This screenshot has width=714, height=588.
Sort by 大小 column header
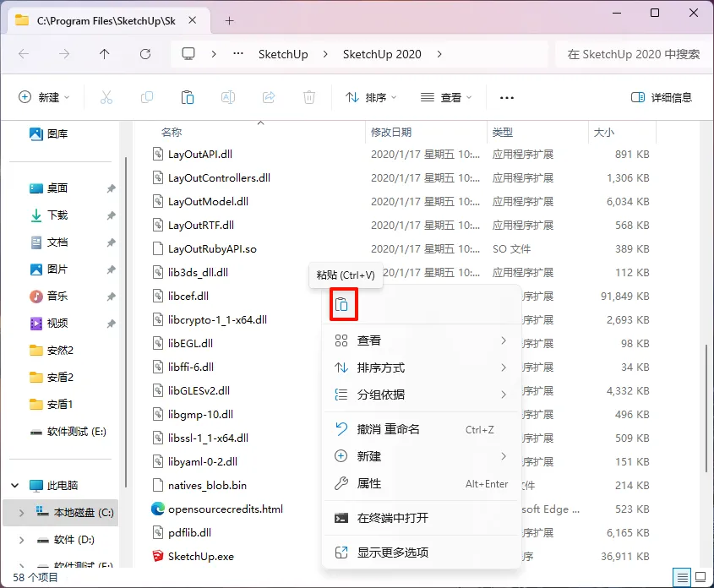click(604, 133)
